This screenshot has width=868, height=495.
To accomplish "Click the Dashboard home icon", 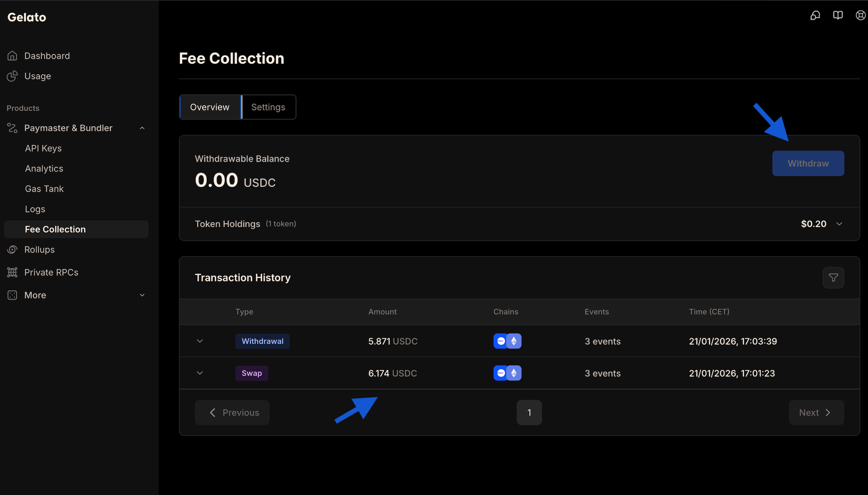I will point(12,55).
